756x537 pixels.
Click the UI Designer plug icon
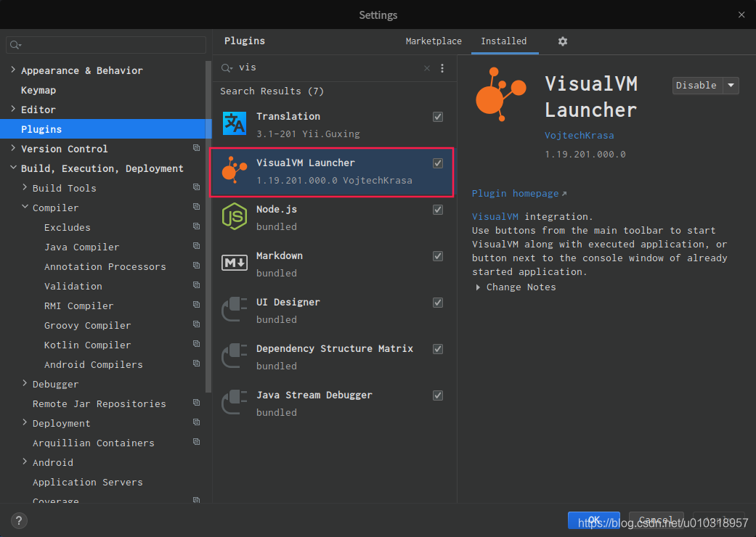pos(235,309)
